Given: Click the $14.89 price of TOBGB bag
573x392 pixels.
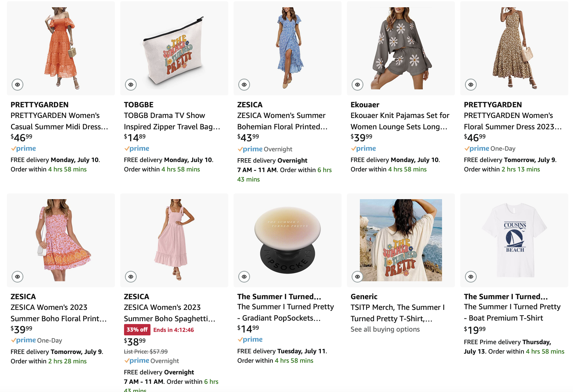Looking at the screenshot, I should click(135, 137).
